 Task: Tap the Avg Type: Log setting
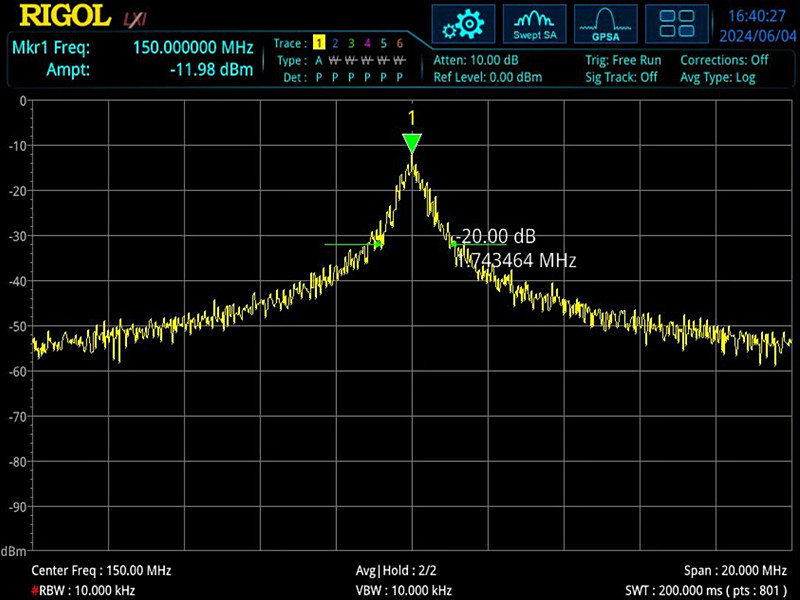[717, 77]
